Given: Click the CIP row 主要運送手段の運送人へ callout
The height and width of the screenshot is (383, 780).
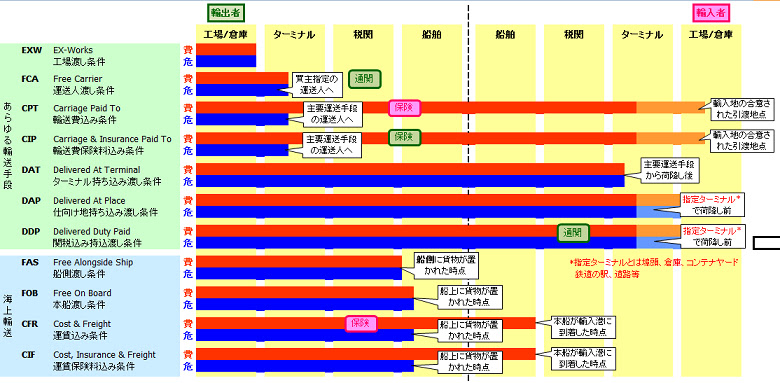Looking at the screenshot, I should coord(333,145).
